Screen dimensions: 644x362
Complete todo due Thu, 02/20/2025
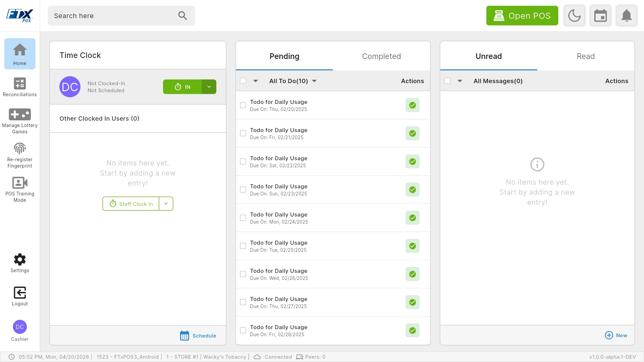[x=412, y=105]
